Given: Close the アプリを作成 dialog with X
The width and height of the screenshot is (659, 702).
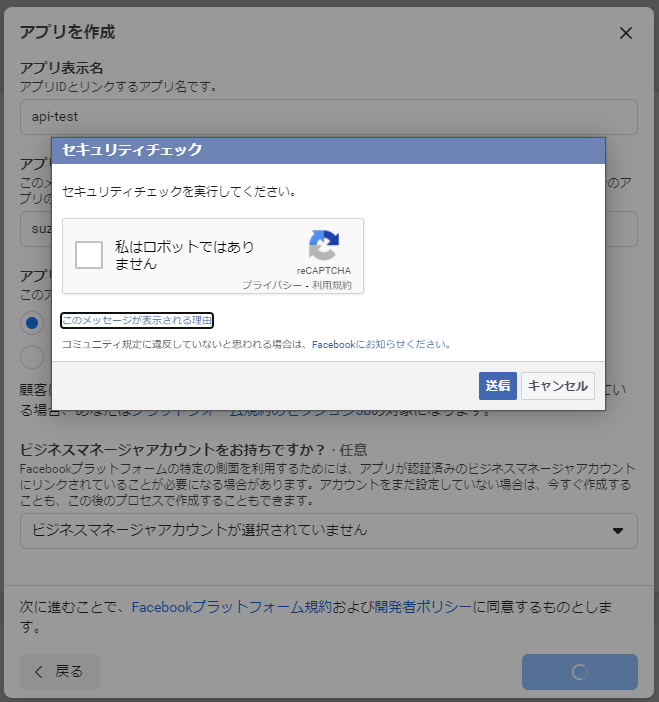Looking at the screenshot, I should pyautogui.click(x=625, y=33).
